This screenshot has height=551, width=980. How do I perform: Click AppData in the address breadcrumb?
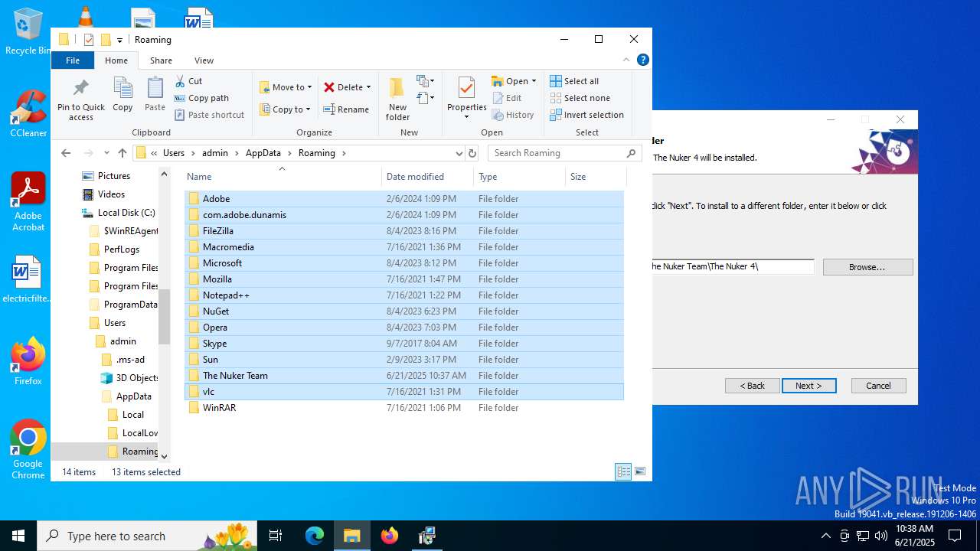(x=263, y=153)
